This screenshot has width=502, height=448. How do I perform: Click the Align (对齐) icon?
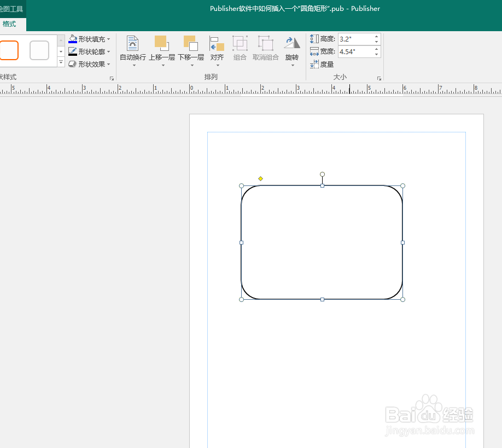(217, 44)
